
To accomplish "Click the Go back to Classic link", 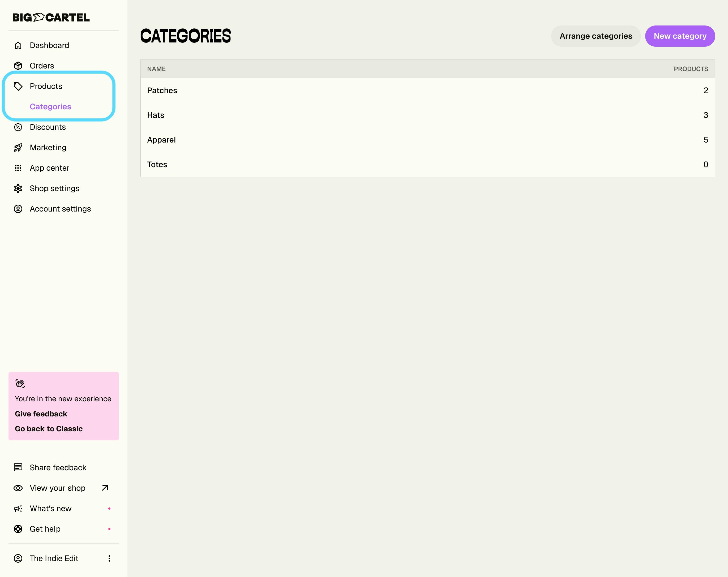I will (x=49, y=429).
